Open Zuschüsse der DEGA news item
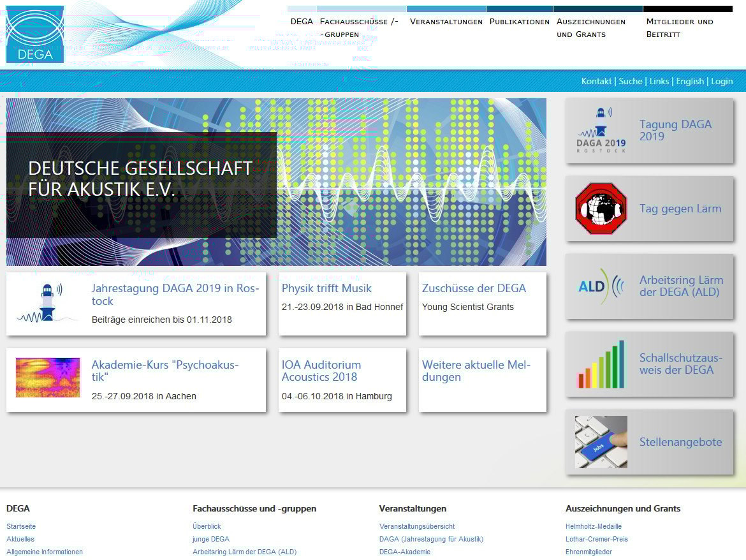 [x=474, y=288]
